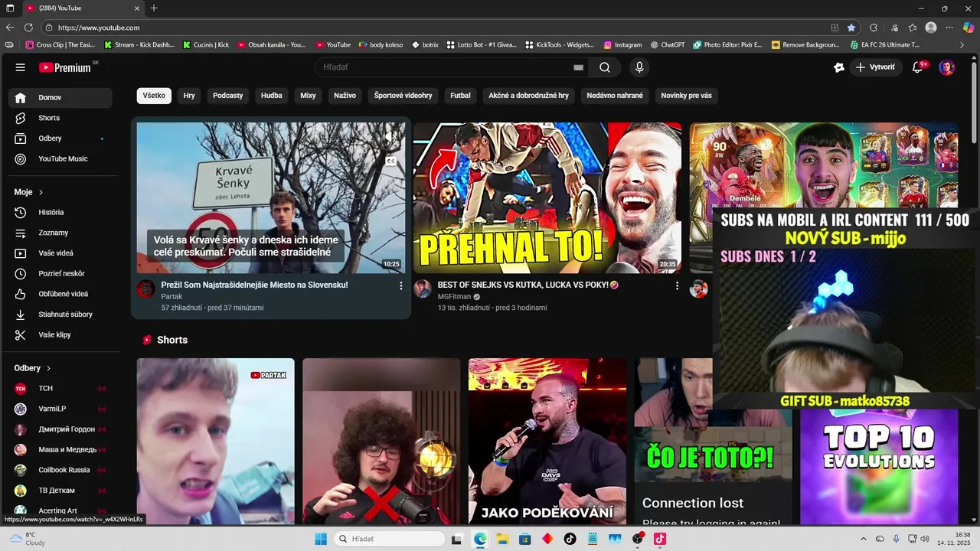Open Domov in the sidebar

pyautogui.click(x=60, y=97)
